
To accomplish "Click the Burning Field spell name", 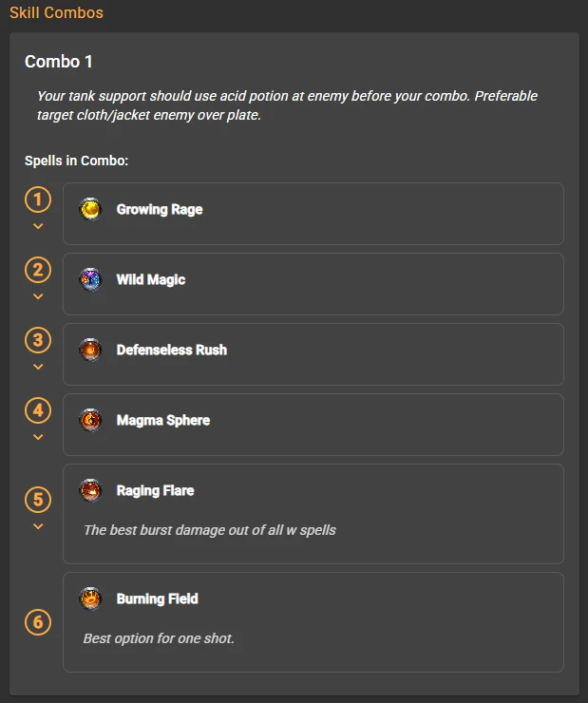I will click(x=158, y=598).
